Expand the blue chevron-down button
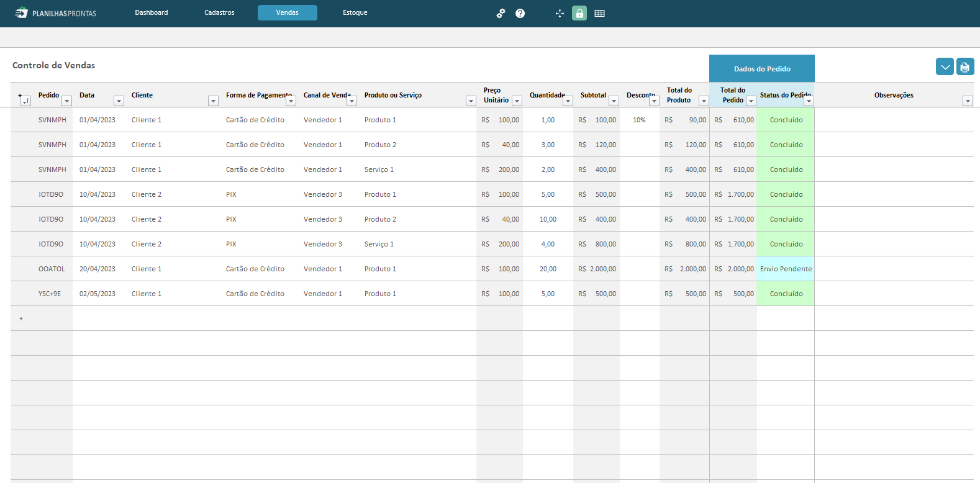This screenshot has width=980, height=483. click(945, 67)
